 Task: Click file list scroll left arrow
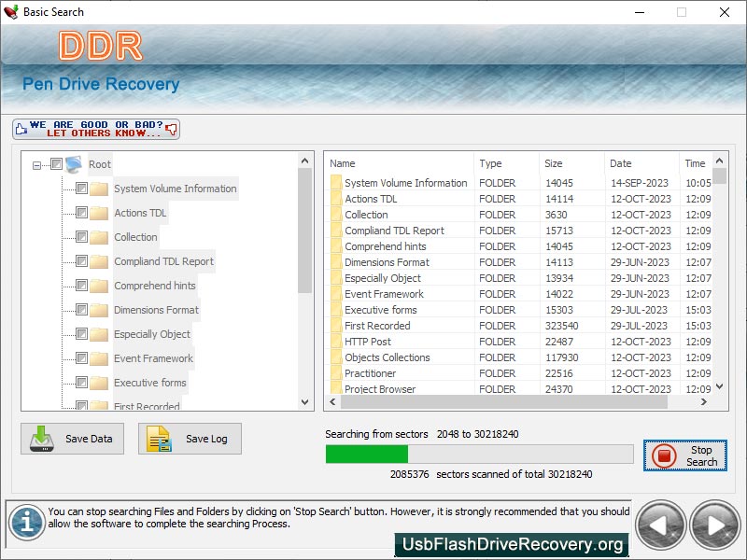click(x=332, y=402)
